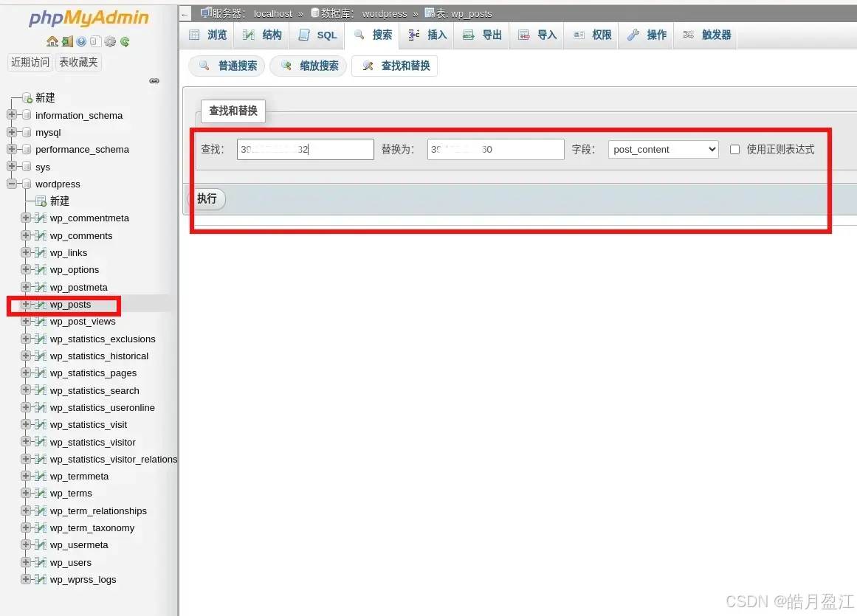Open the Insert tab
Screen dimensions: 857x616
[427, 35]
